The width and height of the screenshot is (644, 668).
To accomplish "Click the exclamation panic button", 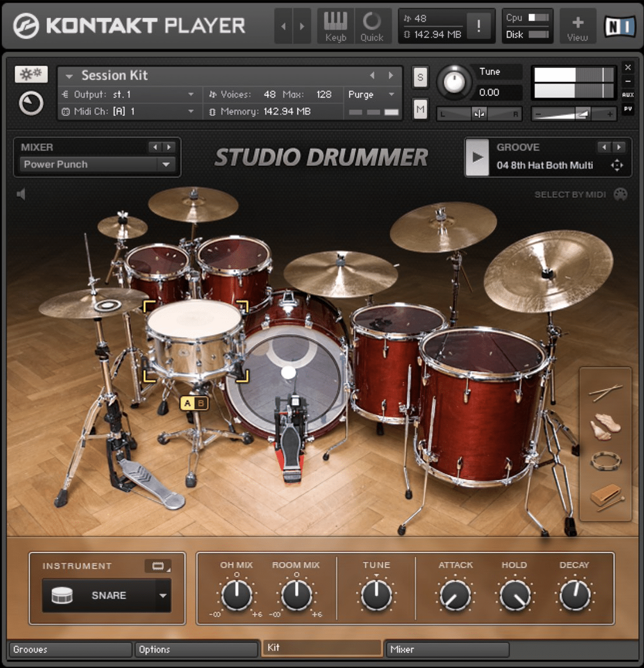I will click(x=478, y=25).
